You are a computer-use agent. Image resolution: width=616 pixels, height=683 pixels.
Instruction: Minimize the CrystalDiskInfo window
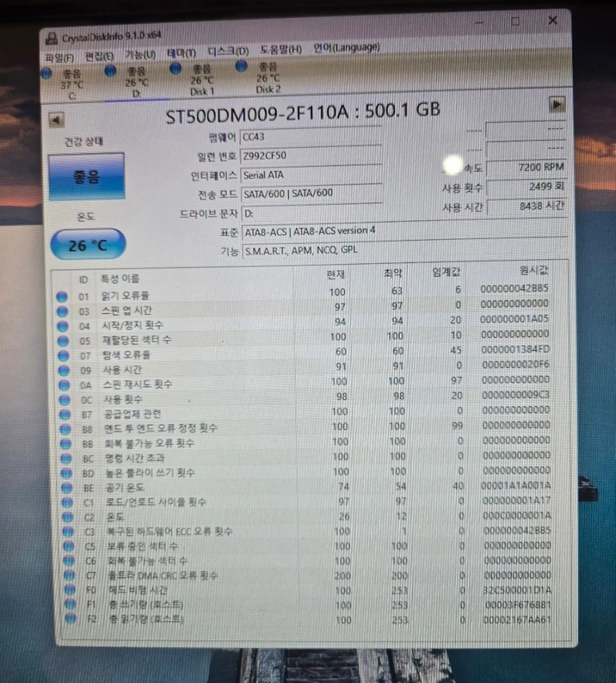[x=480, y=22]
